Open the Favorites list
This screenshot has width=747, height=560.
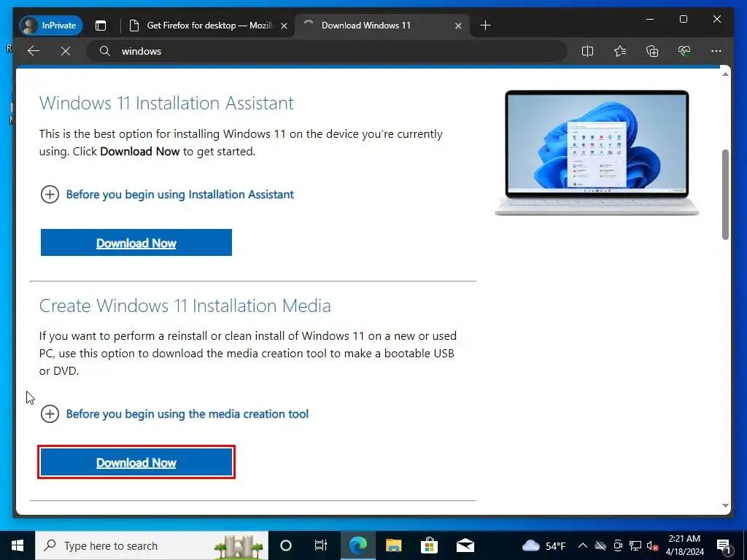620,51
